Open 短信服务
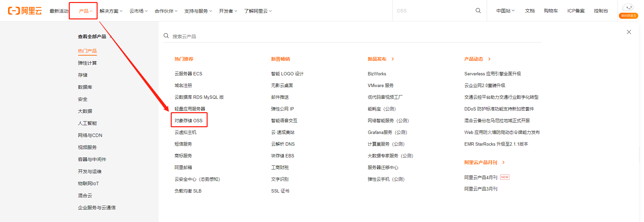 click(x=183, y=144)
